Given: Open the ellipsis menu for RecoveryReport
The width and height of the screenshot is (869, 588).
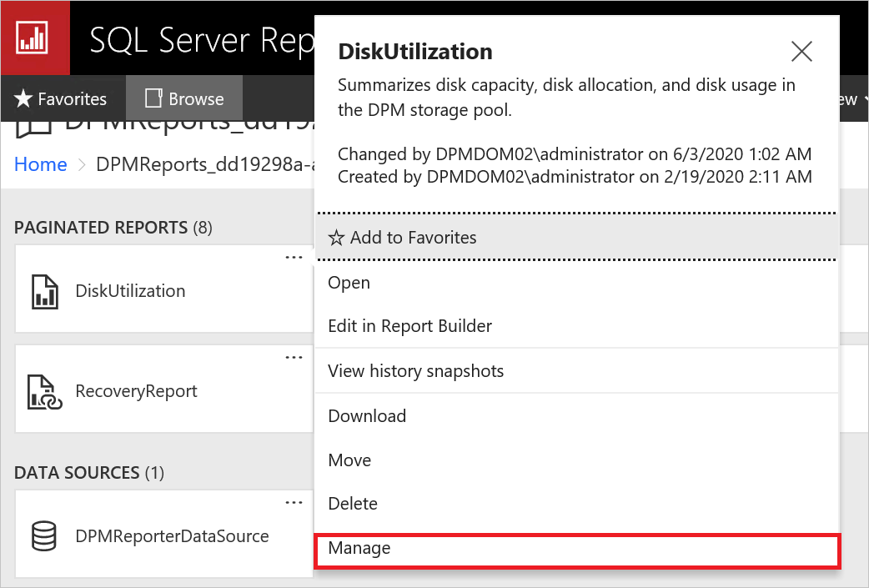Looking at the screenshot, I should point(294,357).
